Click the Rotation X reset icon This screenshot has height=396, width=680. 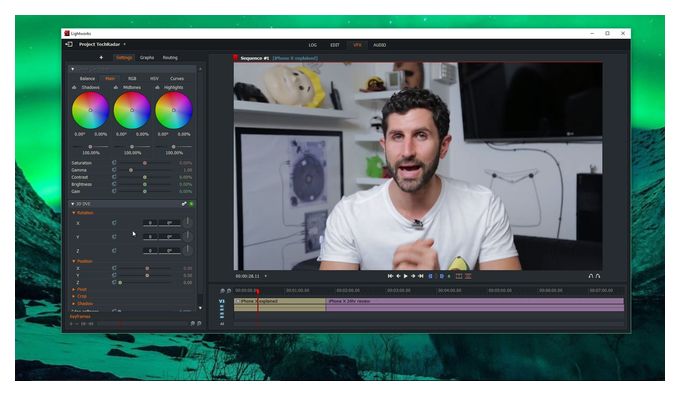[x=114, y=223]
